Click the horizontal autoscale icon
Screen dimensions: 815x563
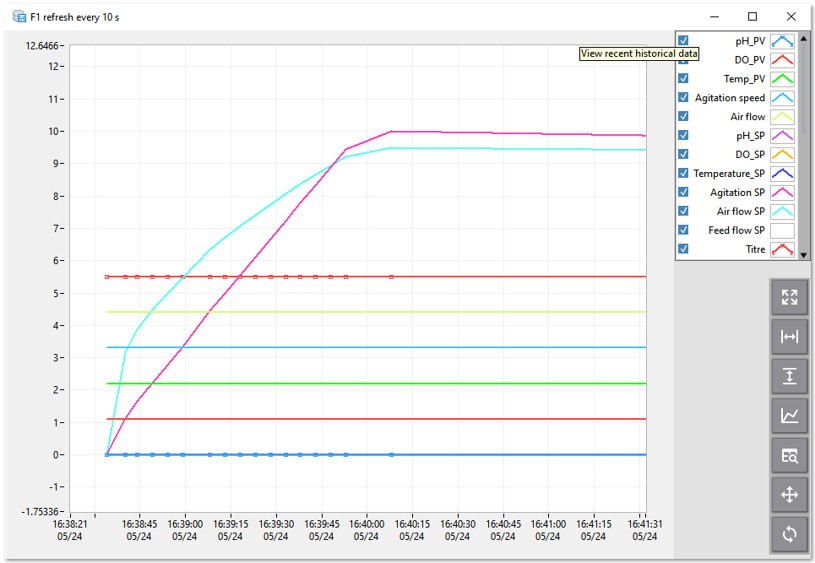click(789, 336)
